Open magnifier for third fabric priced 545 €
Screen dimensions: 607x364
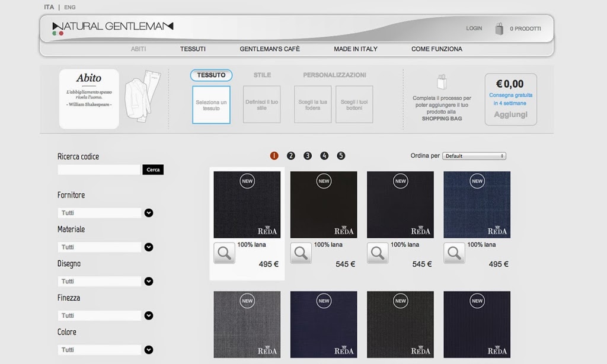378,253
